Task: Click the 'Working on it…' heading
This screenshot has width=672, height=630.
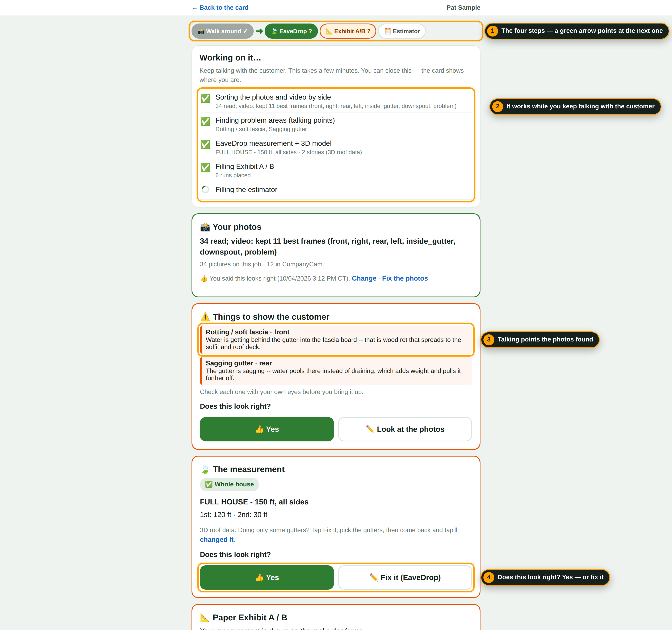Action: point(230,58)
